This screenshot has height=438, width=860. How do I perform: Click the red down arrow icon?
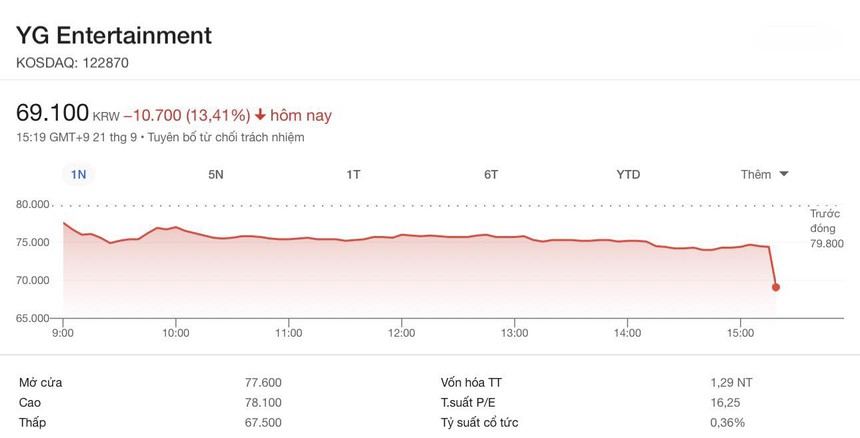261,116
